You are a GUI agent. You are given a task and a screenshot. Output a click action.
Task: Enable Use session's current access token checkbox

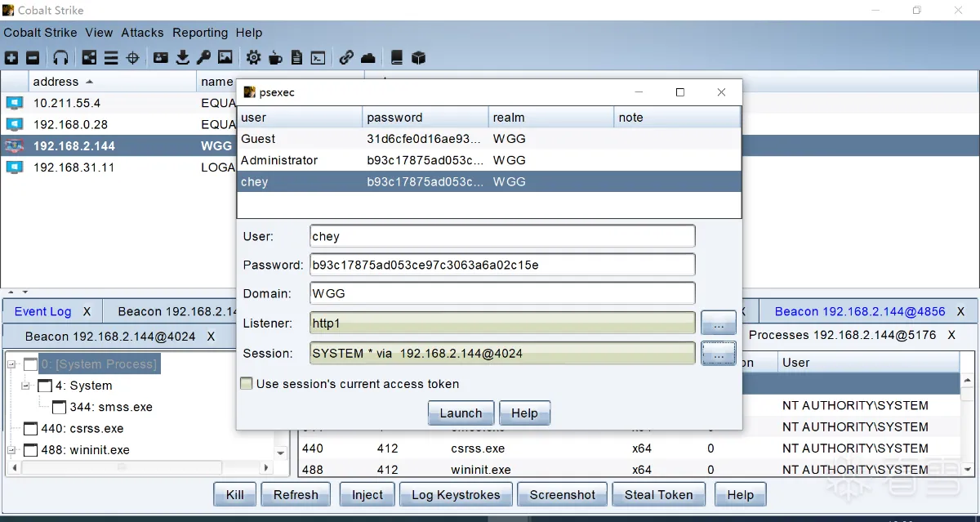[x=246, y=384]
